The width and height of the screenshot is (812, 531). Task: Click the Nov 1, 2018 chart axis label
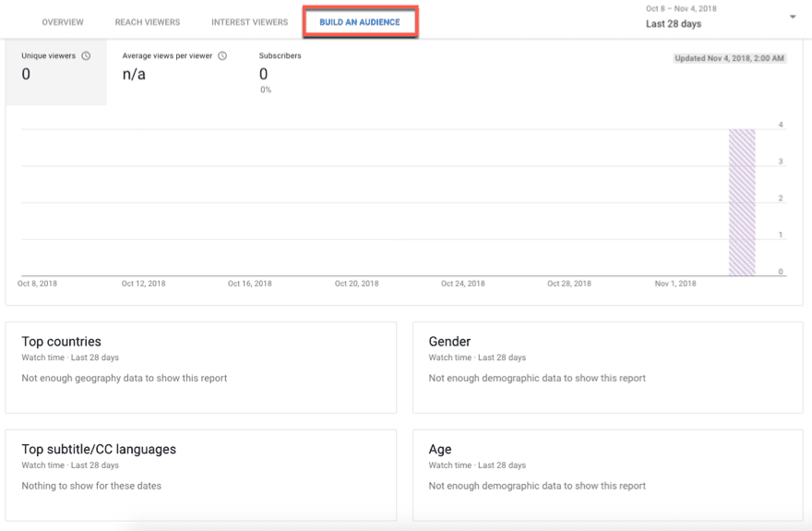pyautogui.click(x=676, y=284)
